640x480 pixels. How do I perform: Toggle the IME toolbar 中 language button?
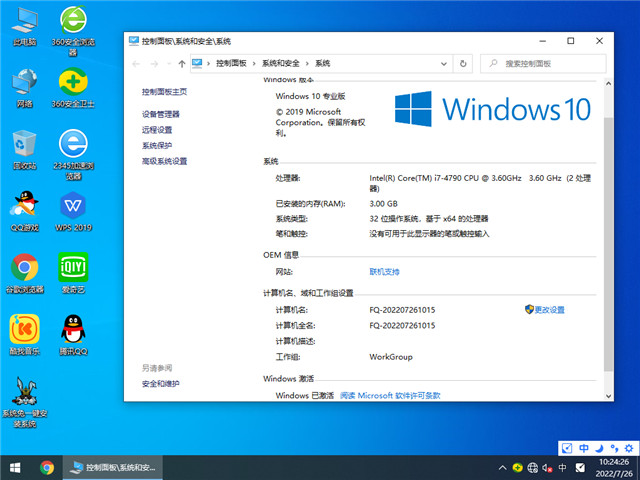584,448
